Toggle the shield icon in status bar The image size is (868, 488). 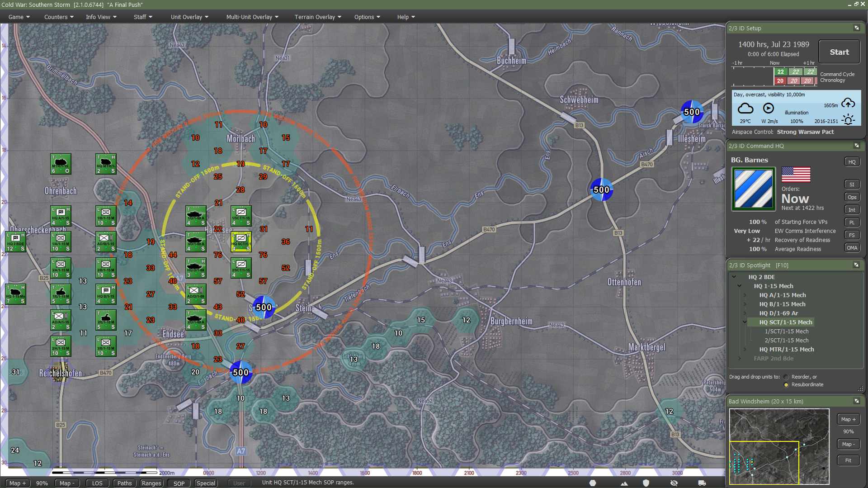point(646,483)
